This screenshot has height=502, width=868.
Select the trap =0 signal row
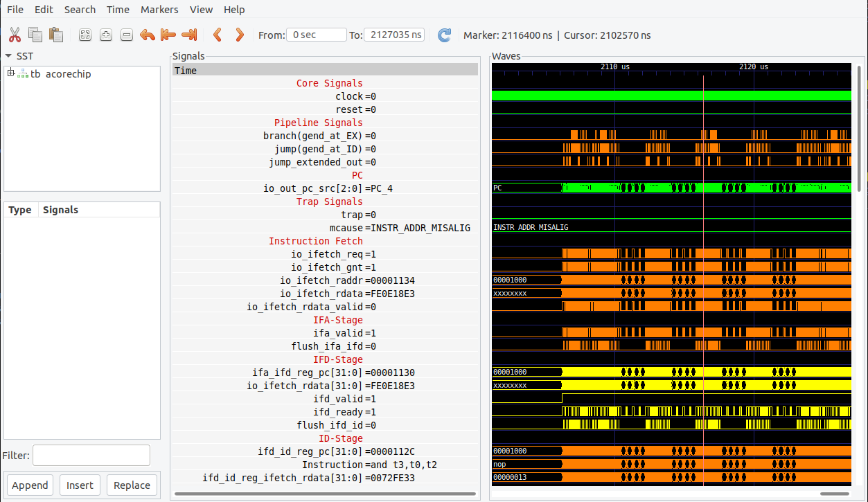coord(325,215)
